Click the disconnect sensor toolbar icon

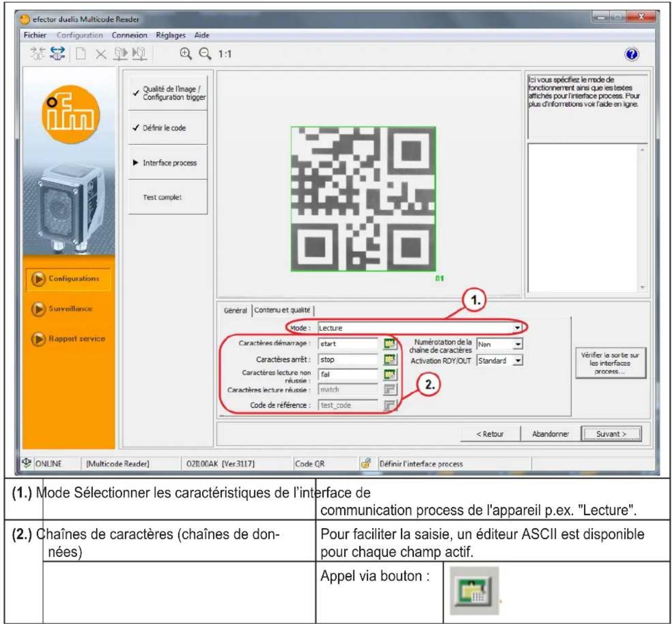[37, 53]
